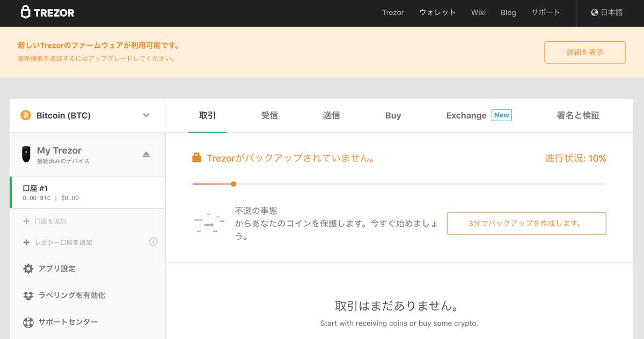Open the Trezor link in the header
The height and width of the screenshot is (339, 644).
(393, 12)
